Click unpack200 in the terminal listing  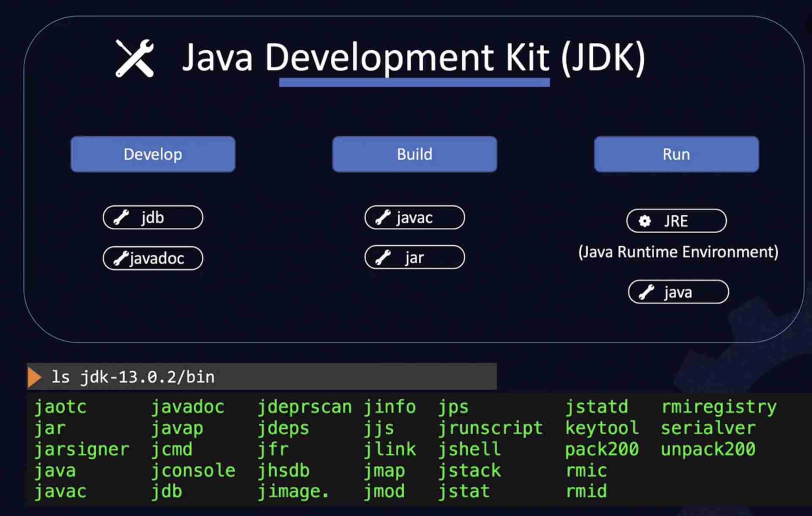(708, 449)
